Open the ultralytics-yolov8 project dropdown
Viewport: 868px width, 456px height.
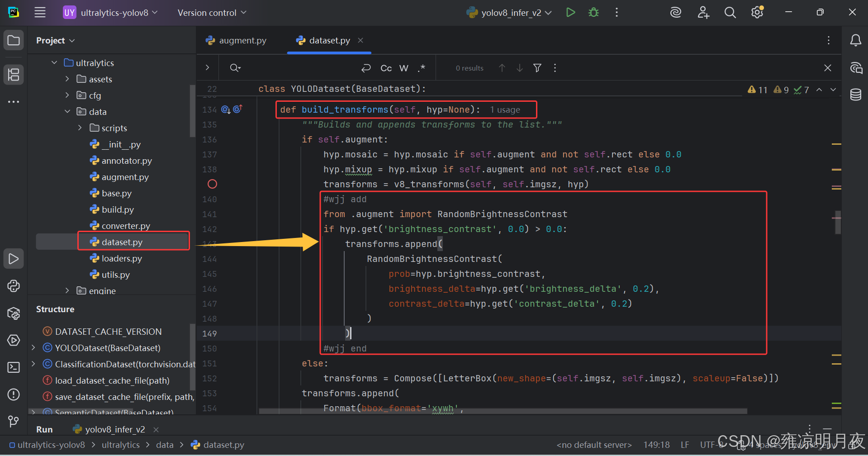click(x=110, y=13)
